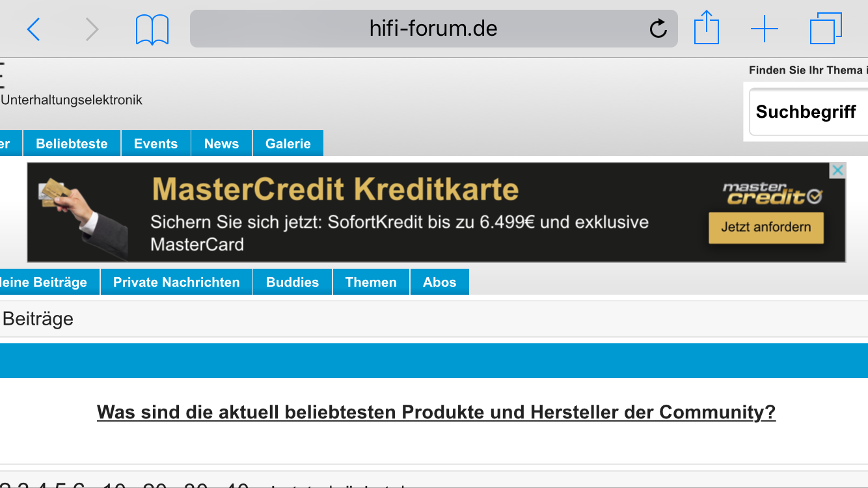Image resolution: width=868 pixels, height=488 pixels.
Task: Open the Safari bookmarks book icon
Action: [x=152, y=30]
